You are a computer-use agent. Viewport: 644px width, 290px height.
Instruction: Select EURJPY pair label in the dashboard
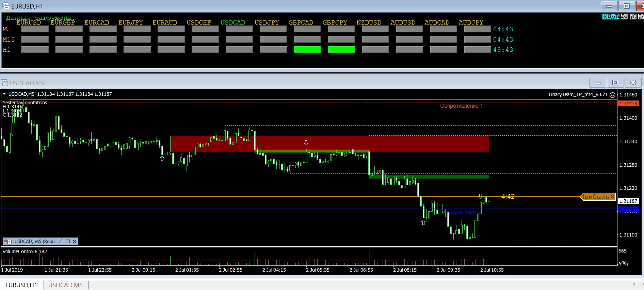point(131,22)
